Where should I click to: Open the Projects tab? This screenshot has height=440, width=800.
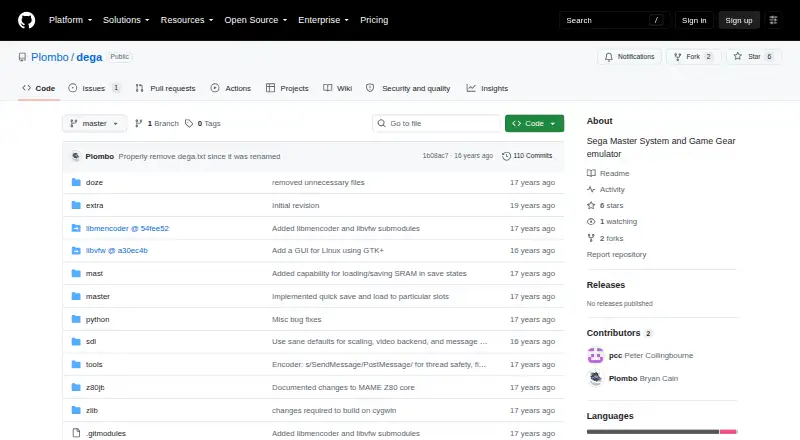[x=287, y=88]
